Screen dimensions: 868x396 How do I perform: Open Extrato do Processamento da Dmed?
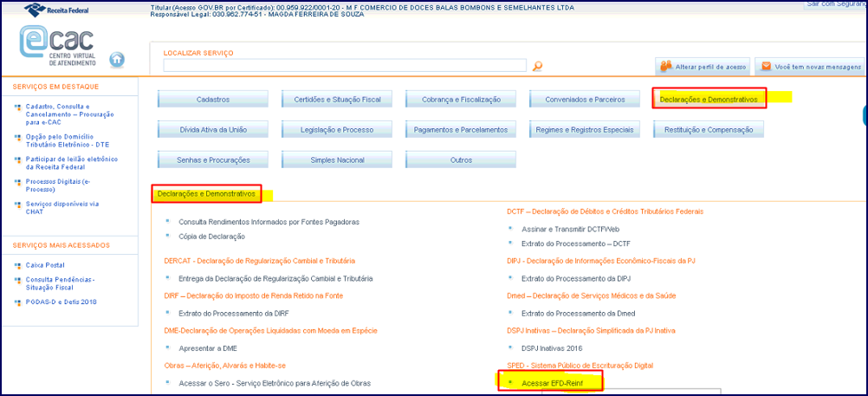coord(578,313)
